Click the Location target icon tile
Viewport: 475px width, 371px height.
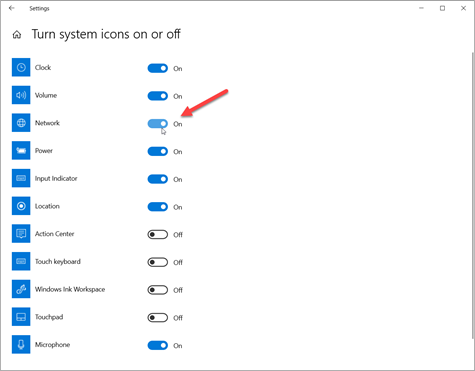(x=21, y=206)
